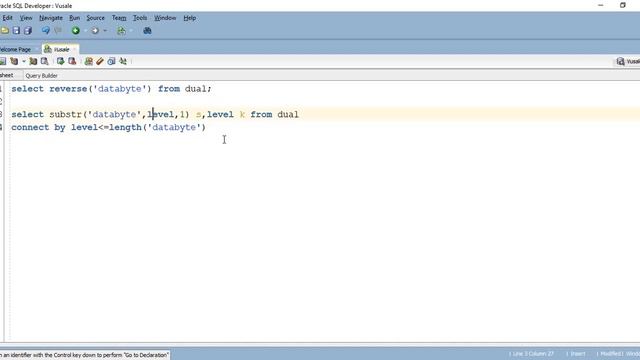Screen dimensions: 640x360
Task: Open the Tools menu
Action: click(140, 18)
